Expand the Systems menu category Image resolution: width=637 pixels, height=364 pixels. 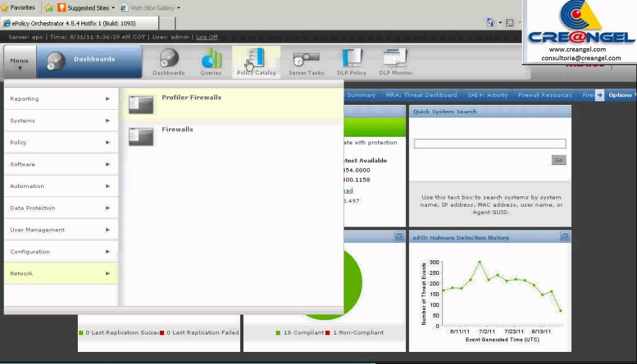61,121
